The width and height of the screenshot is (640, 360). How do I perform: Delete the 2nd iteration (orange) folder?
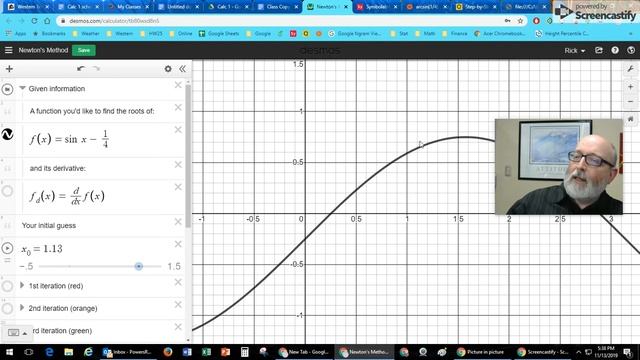click(x=178, y=304)
